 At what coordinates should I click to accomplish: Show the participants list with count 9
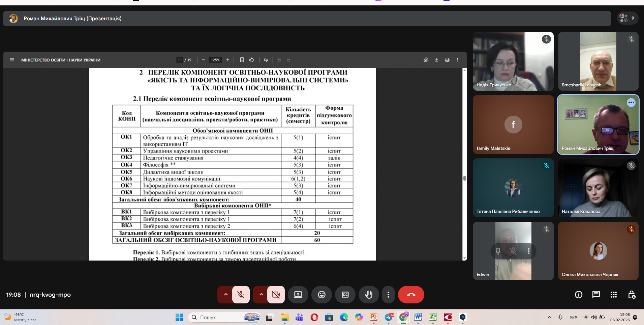[x=627, y=18]
